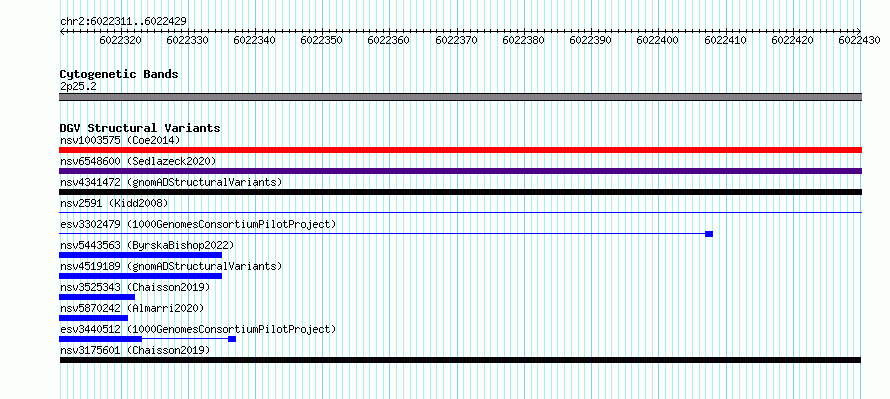Image resolution: width=890 pixels, height=399 pixels.
Task: Click ruler tick label 6022330
Action: (x=187, y=40)
